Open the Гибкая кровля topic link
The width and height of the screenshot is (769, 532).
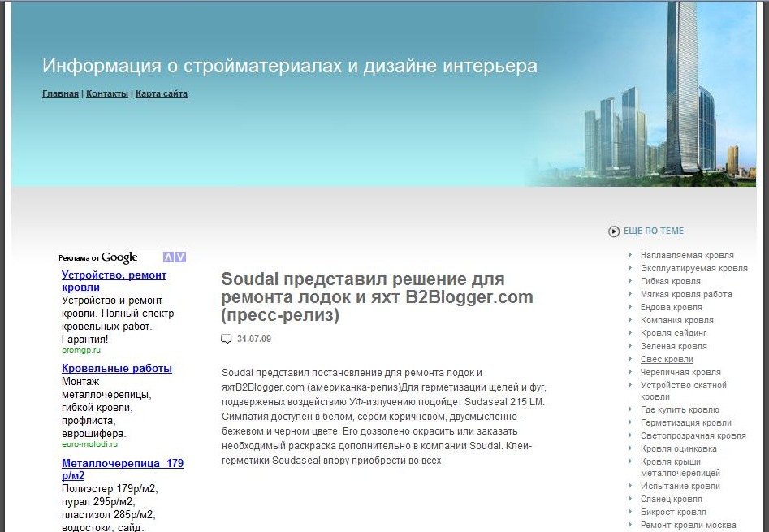[x=671, y=281]
